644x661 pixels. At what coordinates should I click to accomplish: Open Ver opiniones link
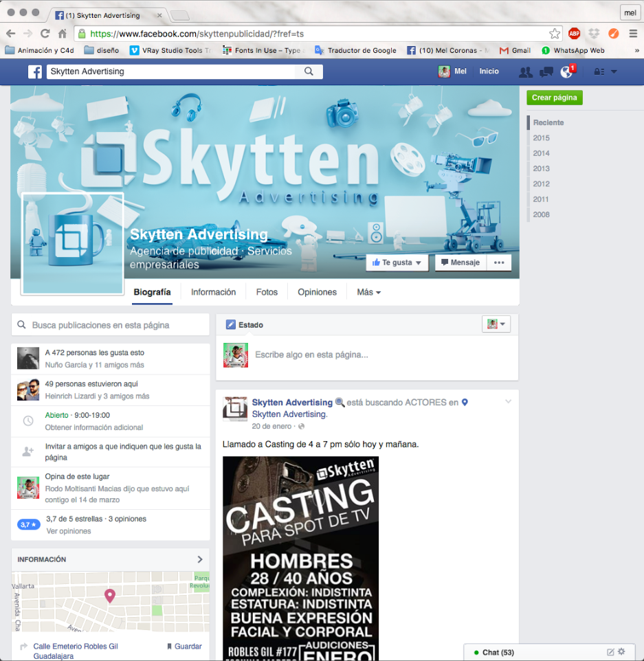coord(69,531)
